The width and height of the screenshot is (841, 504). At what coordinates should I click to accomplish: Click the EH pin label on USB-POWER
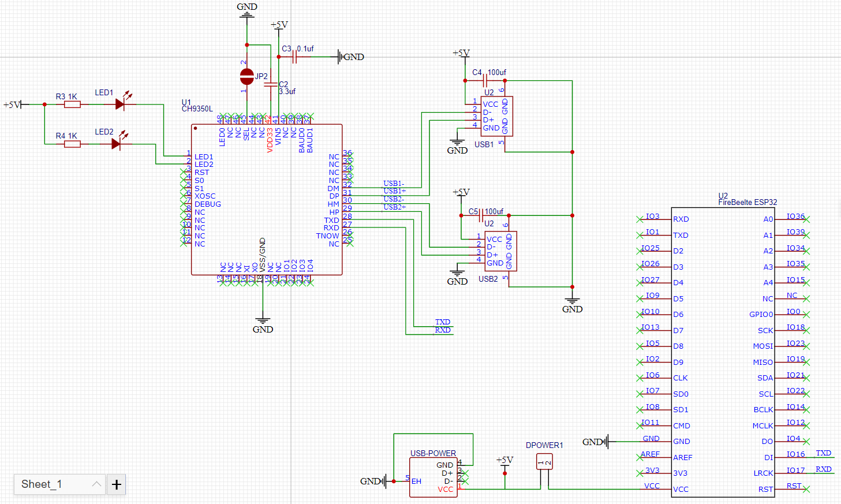point(416,481)
